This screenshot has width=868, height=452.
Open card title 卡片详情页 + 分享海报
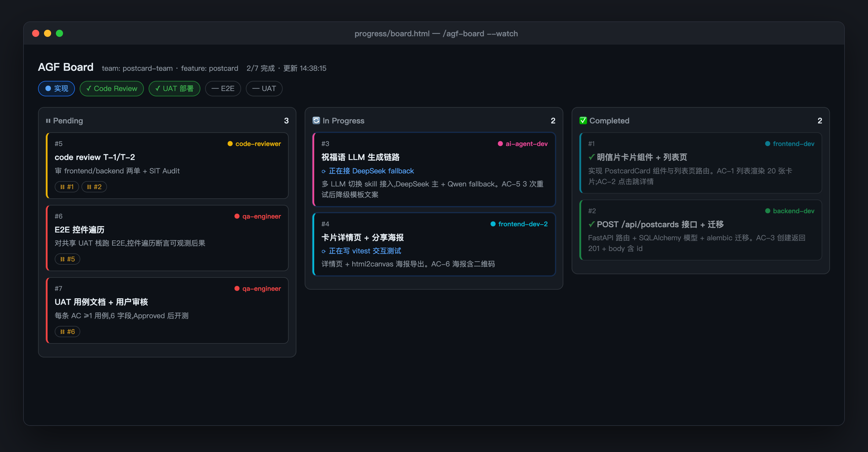click(x=363, y=237)
